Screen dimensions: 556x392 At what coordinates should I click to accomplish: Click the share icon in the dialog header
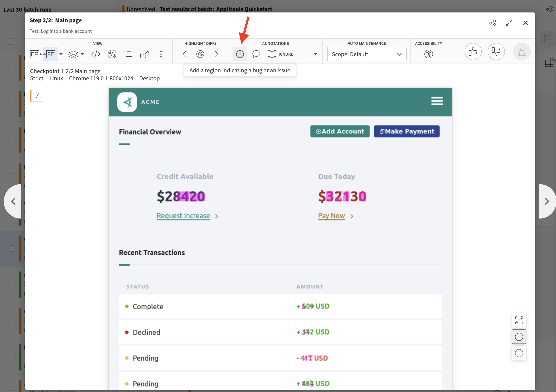492,23
